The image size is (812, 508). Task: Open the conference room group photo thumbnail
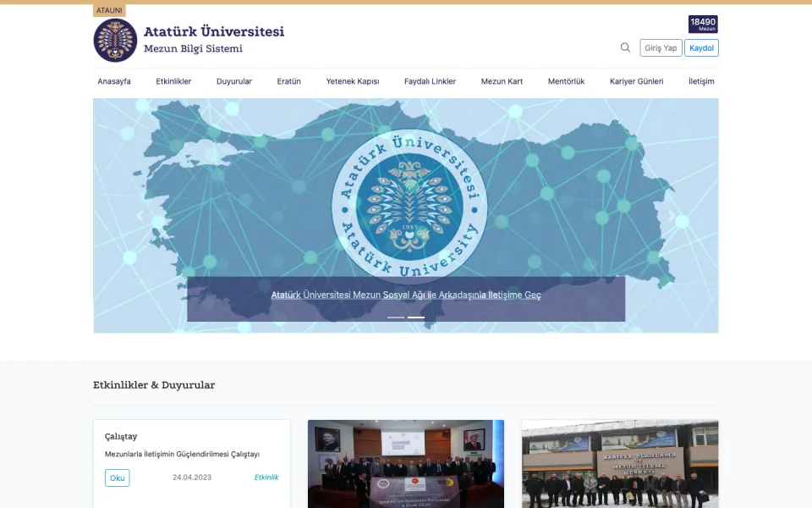(406, 464)
